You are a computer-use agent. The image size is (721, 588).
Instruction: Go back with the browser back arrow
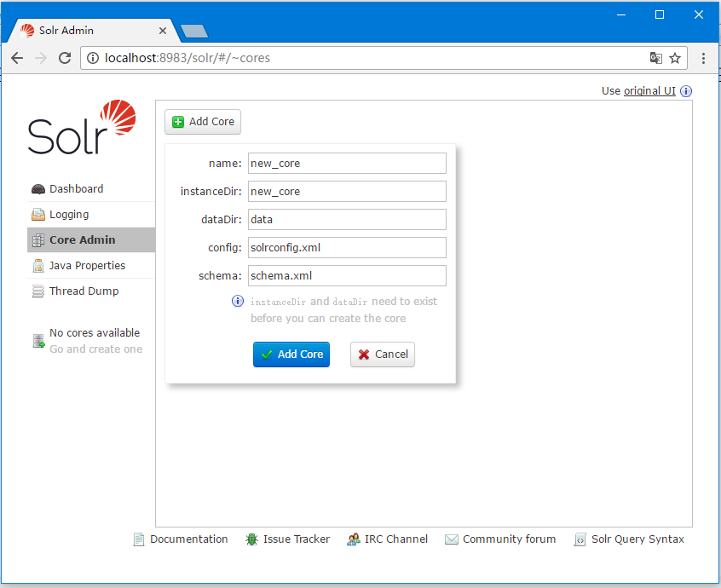pyautogui.click(x=17, y=58)
